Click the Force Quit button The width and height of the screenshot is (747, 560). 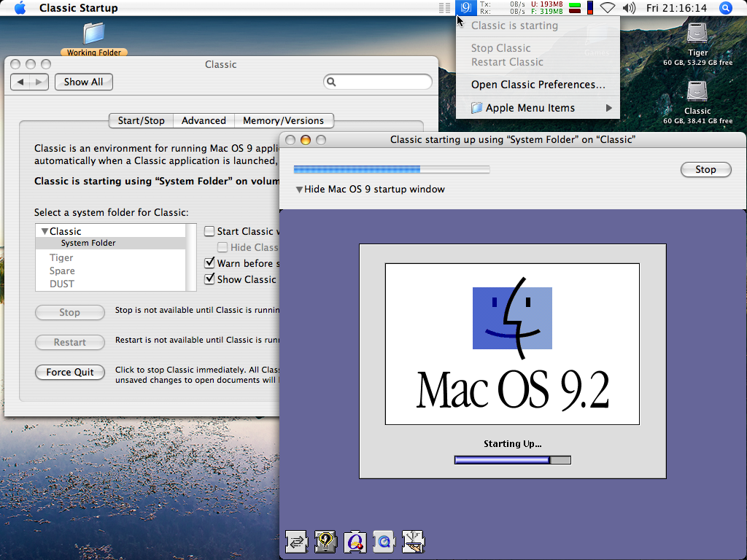tap(69, 373)
